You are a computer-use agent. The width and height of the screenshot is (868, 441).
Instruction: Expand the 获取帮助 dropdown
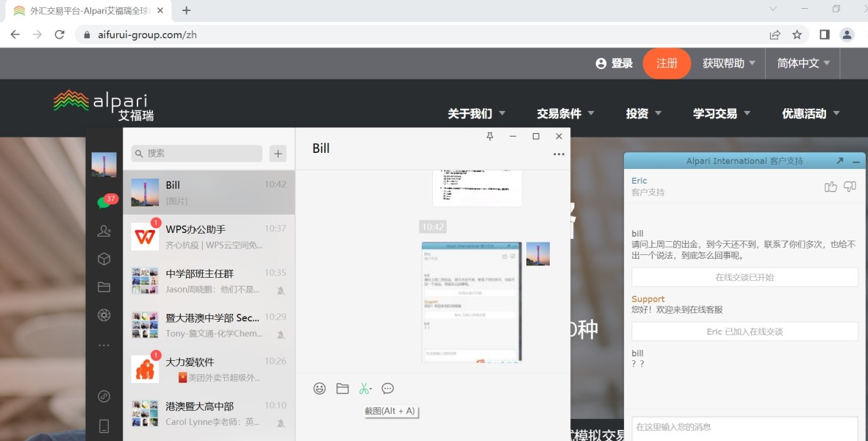pos(728,63)
